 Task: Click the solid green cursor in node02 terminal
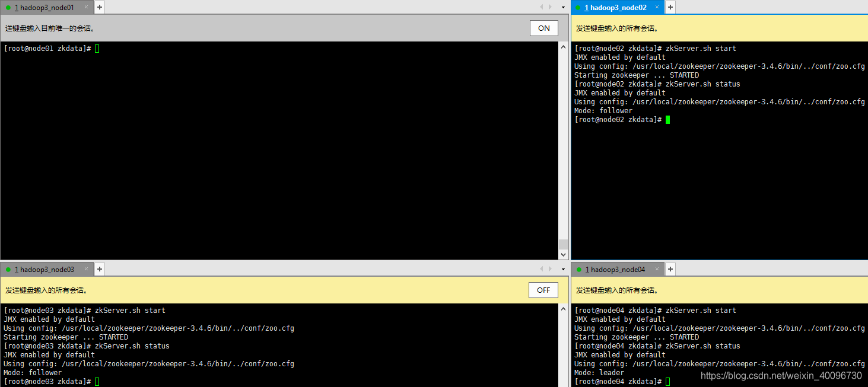pyautogui.click(x=667, y=120)
